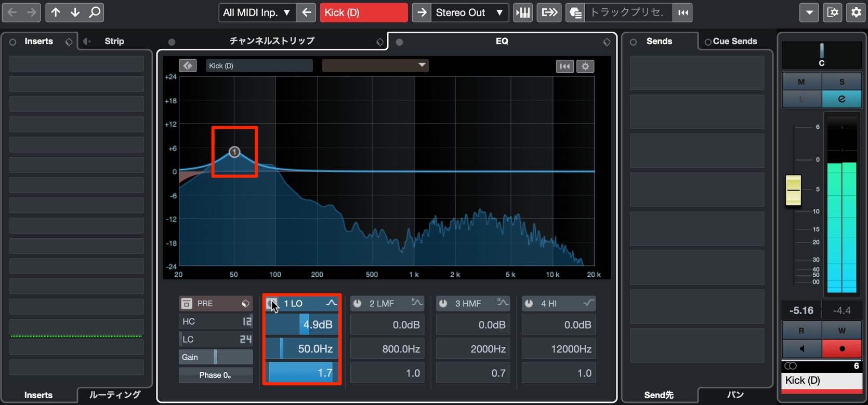868x405 pixels.
Task: Change band 3 HMF filter type icon
Action: coord(503,302)
